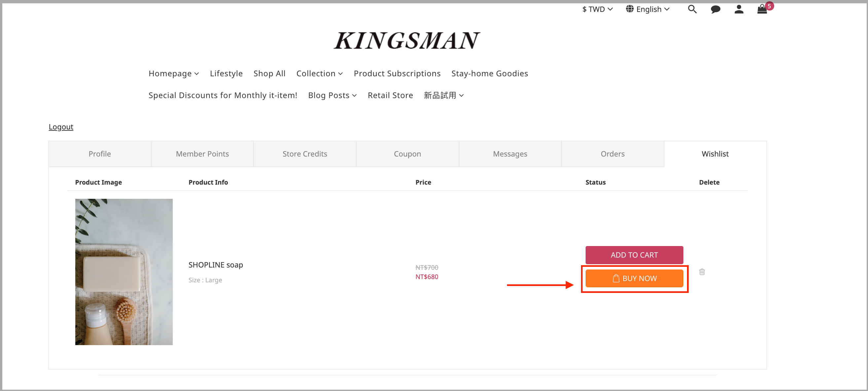Open the account profile icon
The height and width of the screenshot is (391, 868).
[739, 9]
